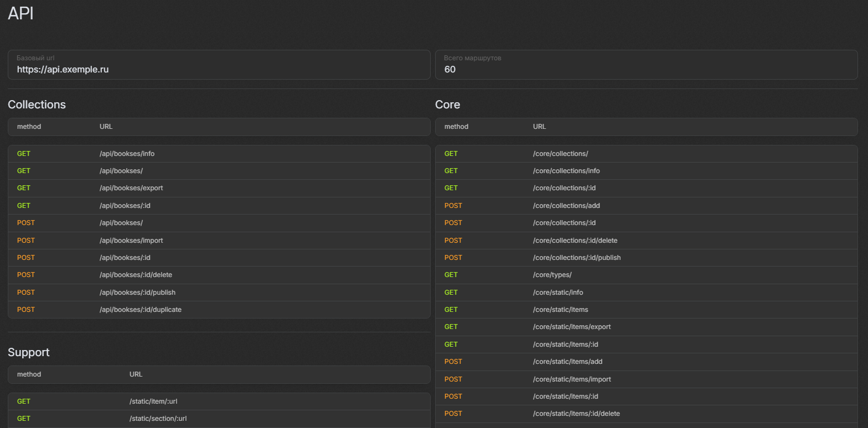Select the GET /api/bookses/info route row
The image size is (868, 428).
pyautogui.click(x=219, y=154)
